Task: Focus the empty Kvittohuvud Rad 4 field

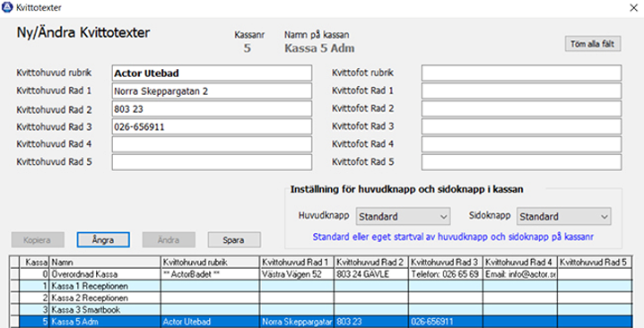Action: (212, 144)
